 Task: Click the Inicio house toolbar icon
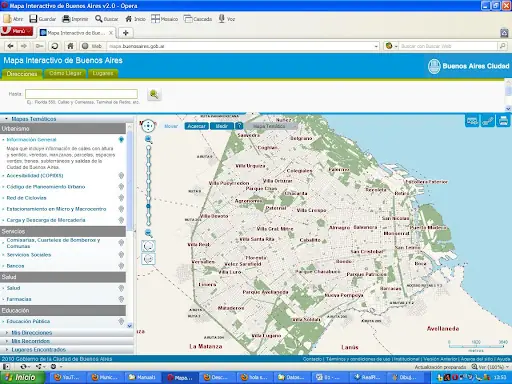[129, 19]
